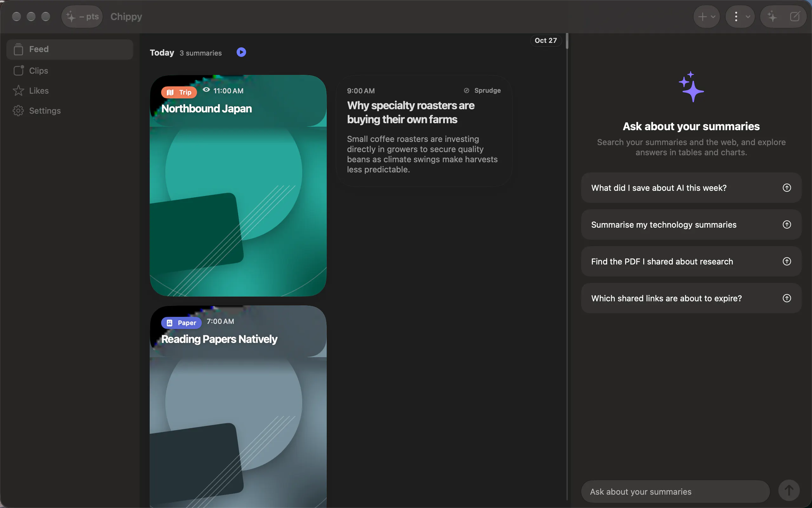Click arrow icon on technology summaries suggestion

[x=787, y=224]
